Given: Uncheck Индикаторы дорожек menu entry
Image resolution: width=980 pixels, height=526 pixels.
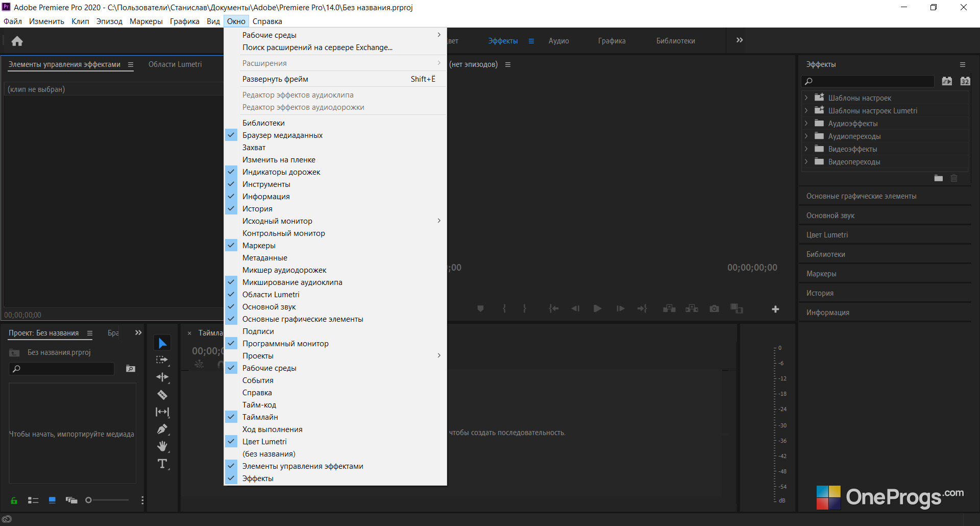Looking at the screenshot, I should click(335, 172).
